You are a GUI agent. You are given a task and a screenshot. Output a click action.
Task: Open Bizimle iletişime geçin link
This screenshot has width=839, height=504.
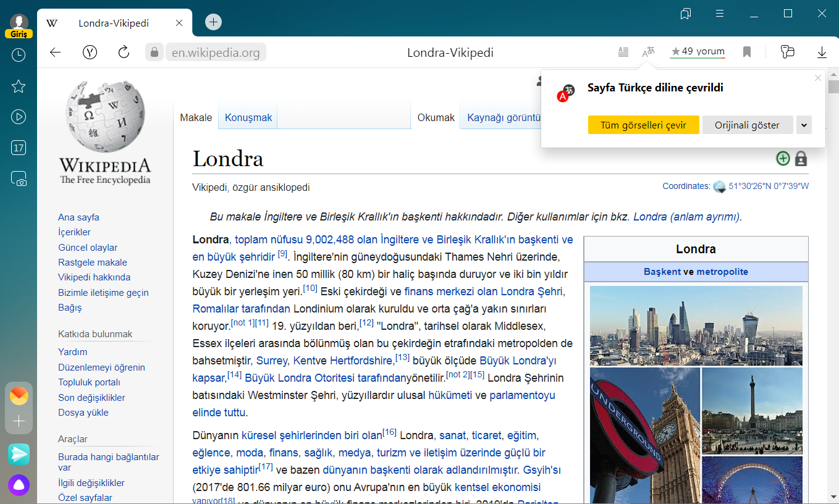[x=103, y=293]
